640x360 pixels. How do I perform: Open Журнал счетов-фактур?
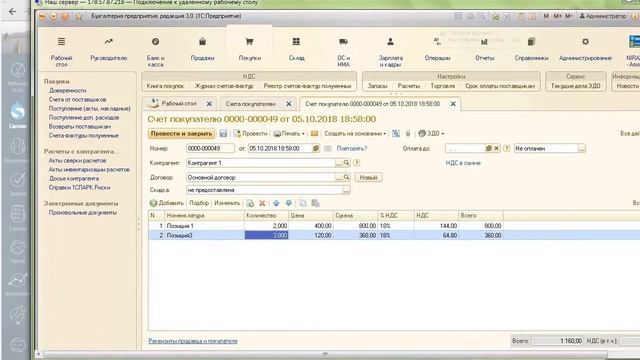[224, 86]
